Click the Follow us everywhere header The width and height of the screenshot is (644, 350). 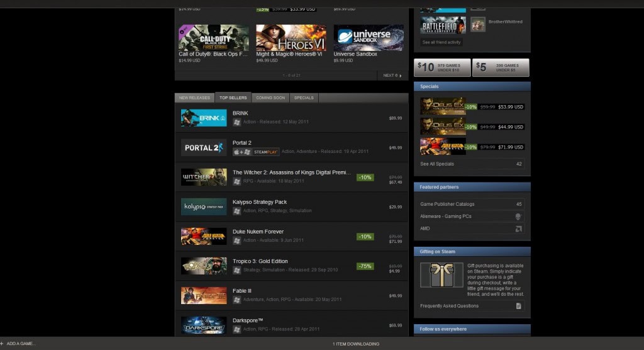click(x=472, y=329)
